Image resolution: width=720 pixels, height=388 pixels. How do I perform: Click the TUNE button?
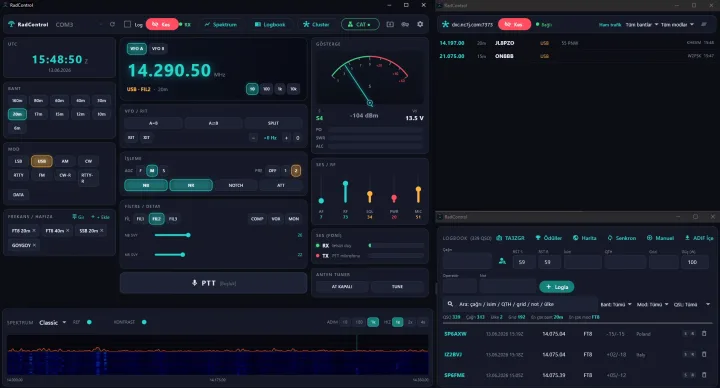[397, 287]
